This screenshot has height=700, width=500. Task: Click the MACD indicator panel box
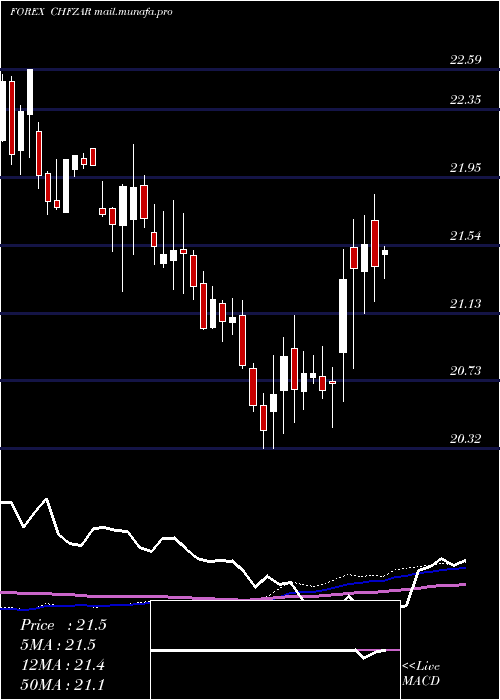coord(275,650)
